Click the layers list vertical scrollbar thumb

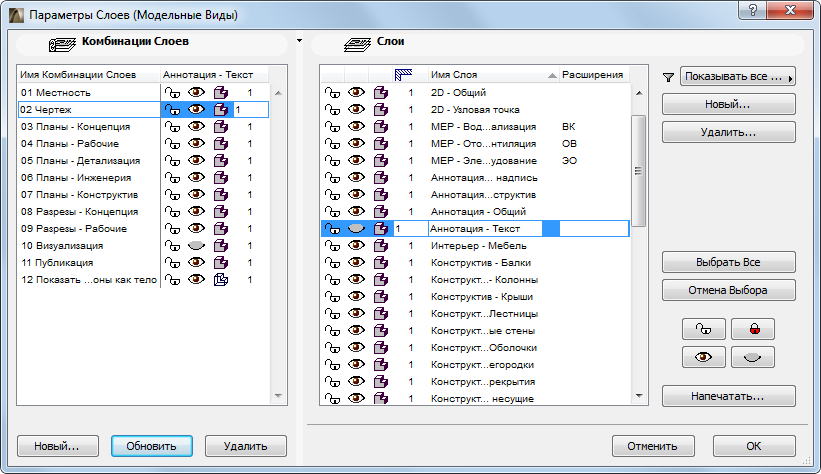click(x=638, y=171)
